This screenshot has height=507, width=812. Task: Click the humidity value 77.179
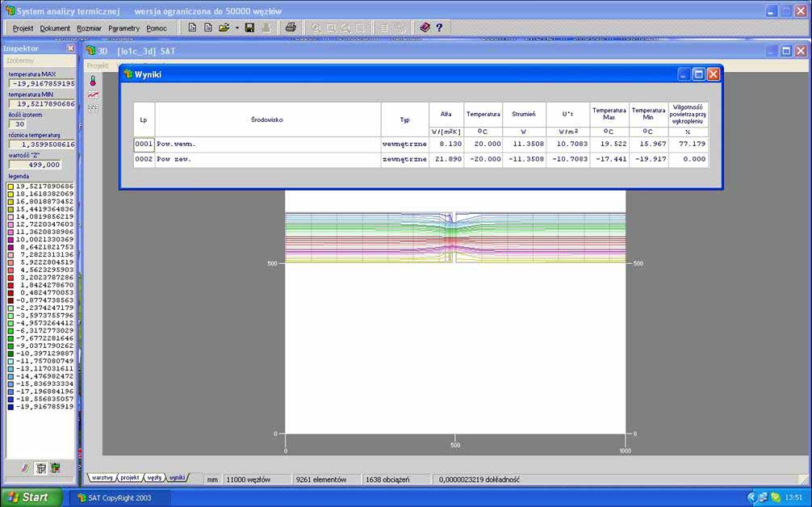689,145
